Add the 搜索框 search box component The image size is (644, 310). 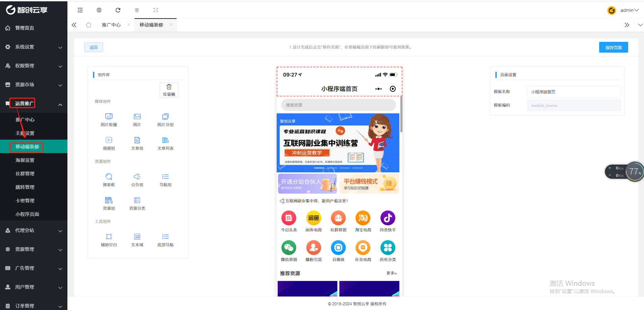tap(109, 180)
